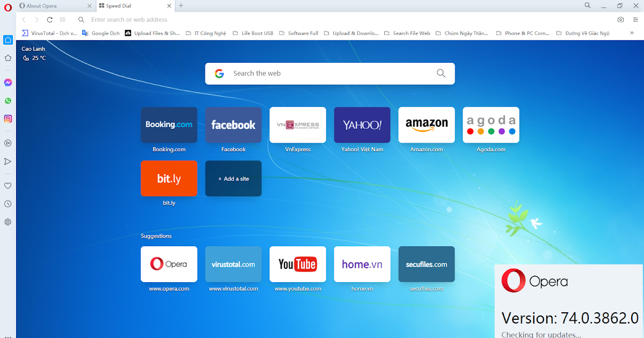Open the Amazon.com speed dial tile
The width and height of the screenshot is (644, 338).
click(x=427, y=124)
